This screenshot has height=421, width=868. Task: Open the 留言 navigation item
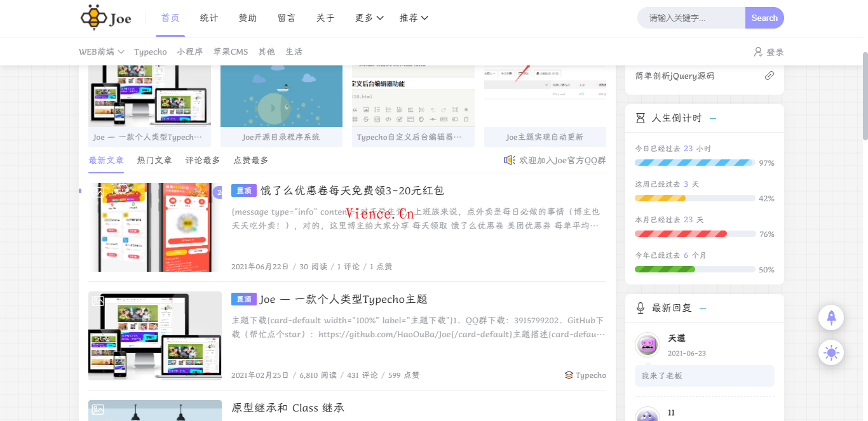[287, 18]
